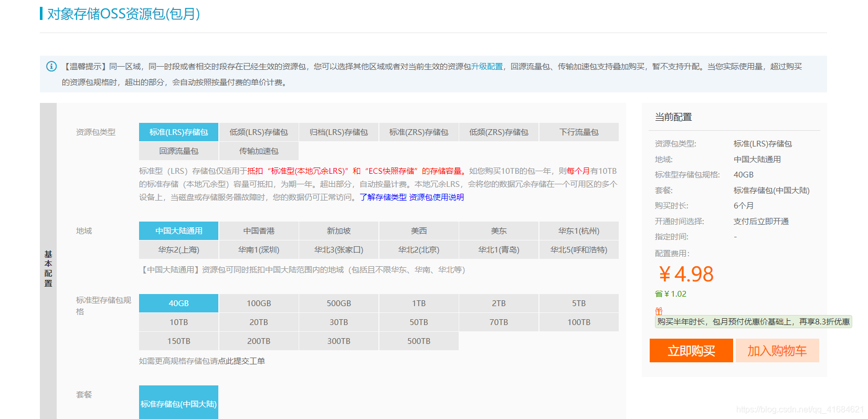868x419 pixels.
Task: Pick the 200TB storage size
Action: [259, 341]
